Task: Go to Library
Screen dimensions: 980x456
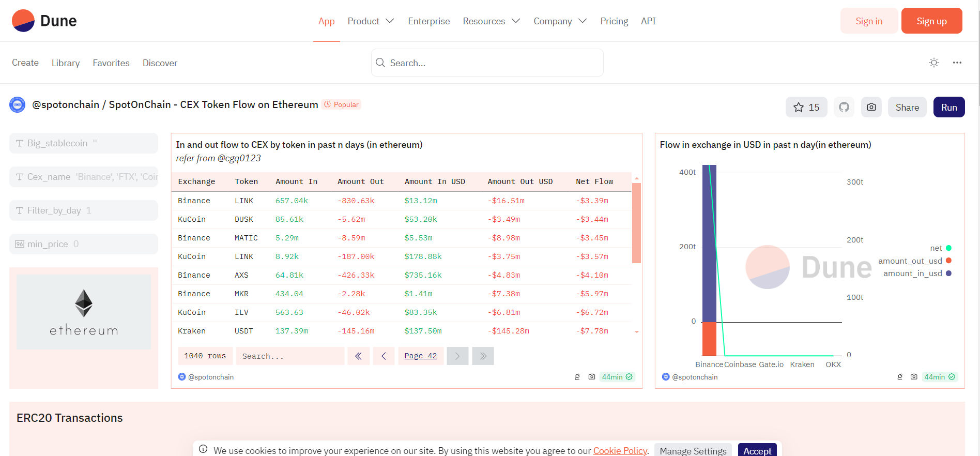Action: pos(66,63)
